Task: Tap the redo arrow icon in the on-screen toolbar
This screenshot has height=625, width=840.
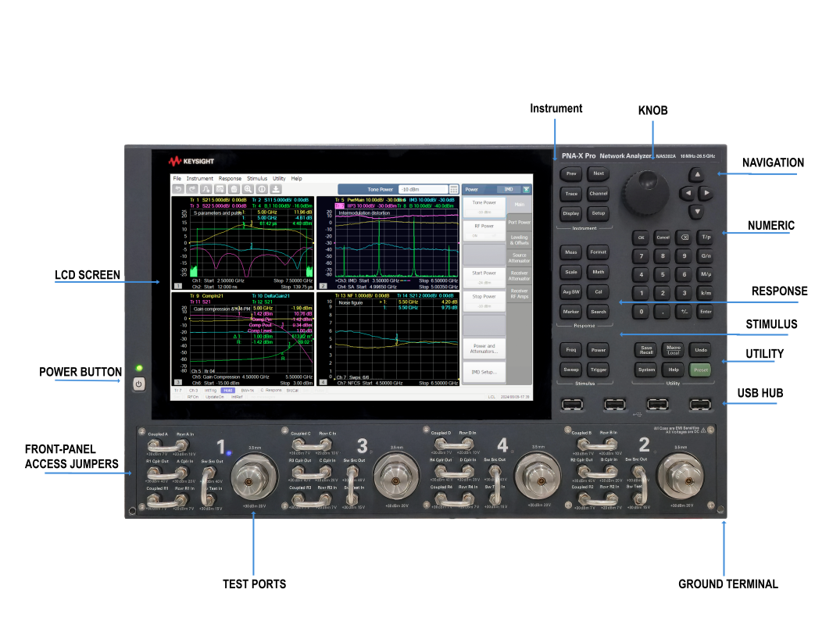Action: [x=191, y=189]
